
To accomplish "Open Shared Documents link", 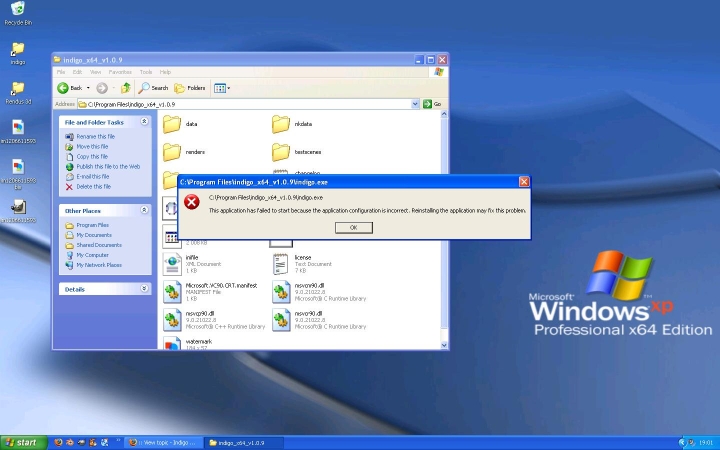I will [x=99, y=245].
